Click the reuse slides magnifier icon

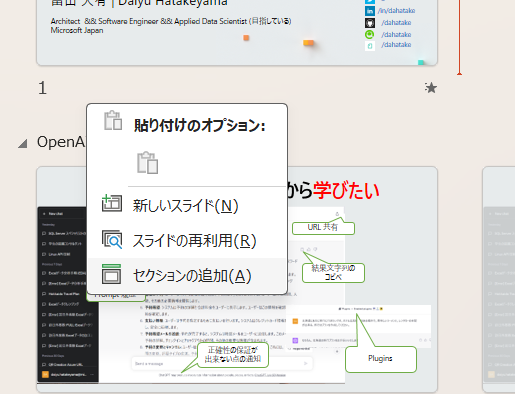pyautogui.click(x=112, y=239)
